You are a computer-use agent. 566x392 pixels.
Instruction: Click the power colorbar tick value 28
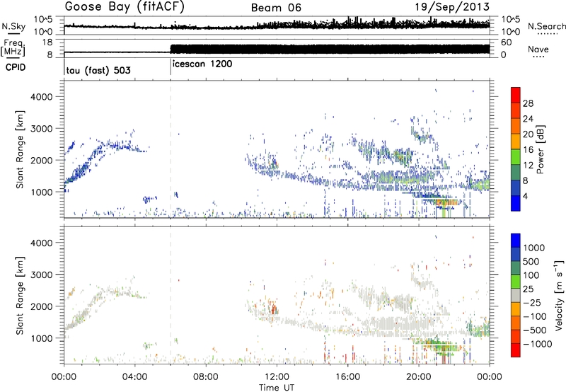[528, 103]
